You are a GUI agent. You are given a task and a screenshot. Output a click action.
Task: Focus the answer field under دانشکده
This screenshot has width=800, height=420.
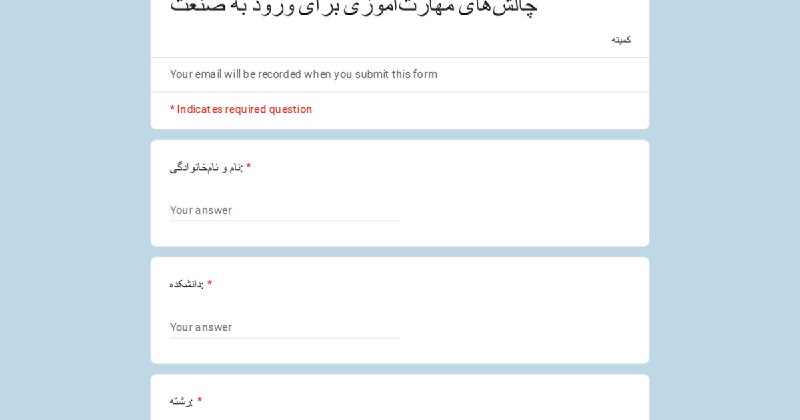[284, 327]
